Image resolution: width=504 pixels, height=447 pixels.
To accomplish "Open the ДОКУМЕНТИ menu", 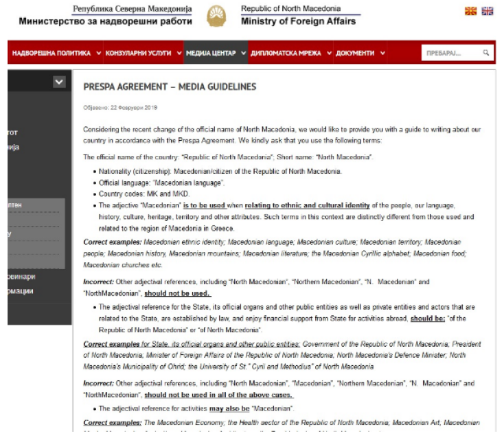I will click(355, 53).
